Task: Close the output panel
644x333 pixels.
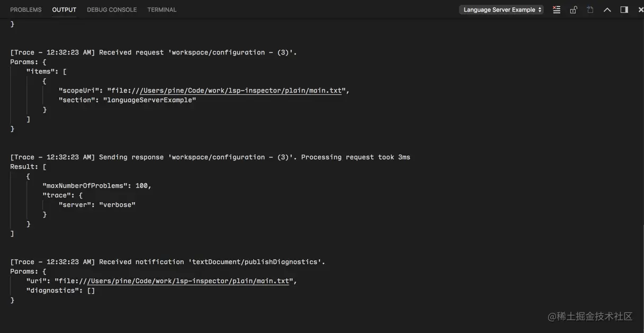Action: coord(640,10)
